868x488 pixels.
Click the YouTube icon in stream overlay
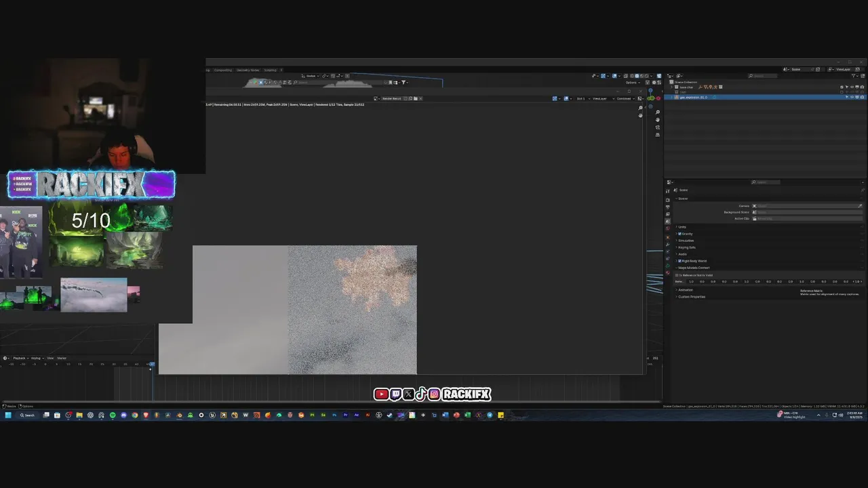point(381,394)
